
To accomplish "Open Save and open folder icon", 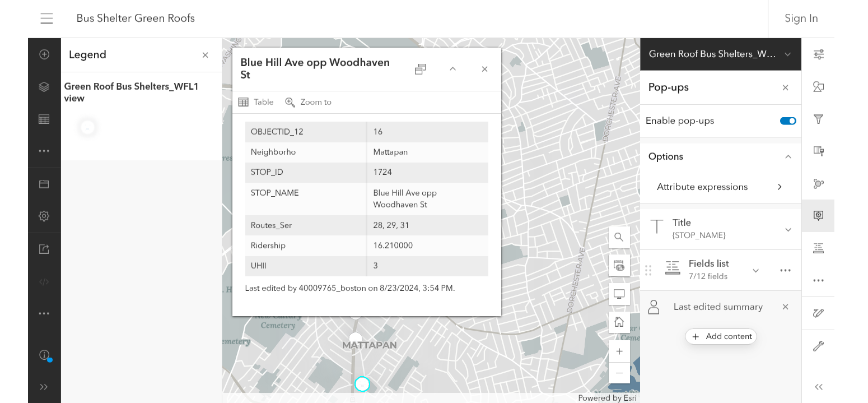I will coord(44,184).
